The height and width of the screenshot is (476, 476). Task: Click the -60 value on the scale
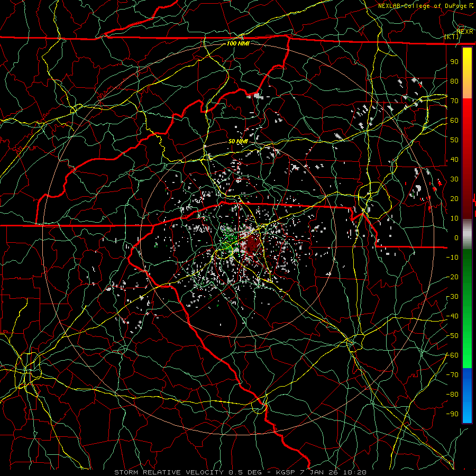452,355
